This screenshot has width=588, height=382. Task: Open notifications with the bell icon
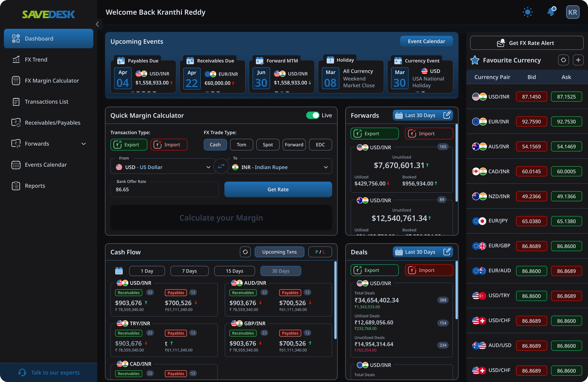click(x=551, y=12)
